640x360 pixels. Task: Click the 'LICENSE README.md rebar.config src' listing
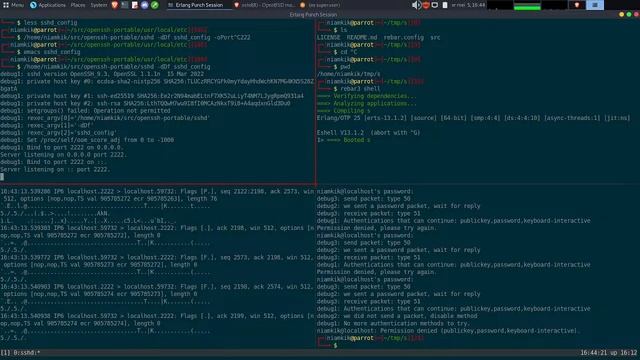pyautogui.click(x=379, y=37)
